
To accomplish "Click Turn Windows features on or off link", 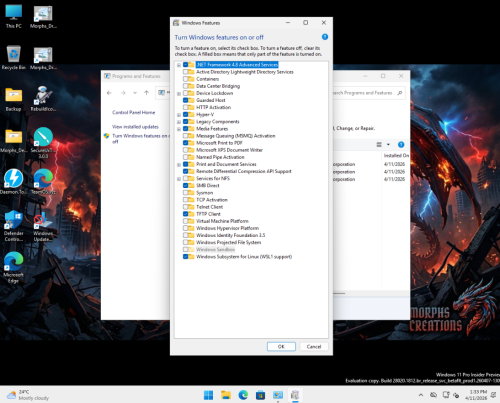I will (x=140, y=139).
